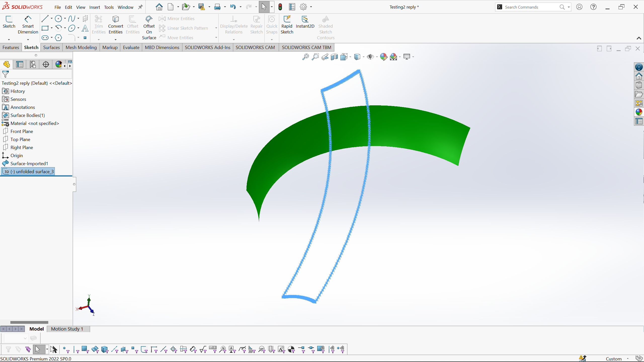This screenshot has height=362, width=644.
Task: Switch to the Surfaces tab
Action: [x=51, y=47]
